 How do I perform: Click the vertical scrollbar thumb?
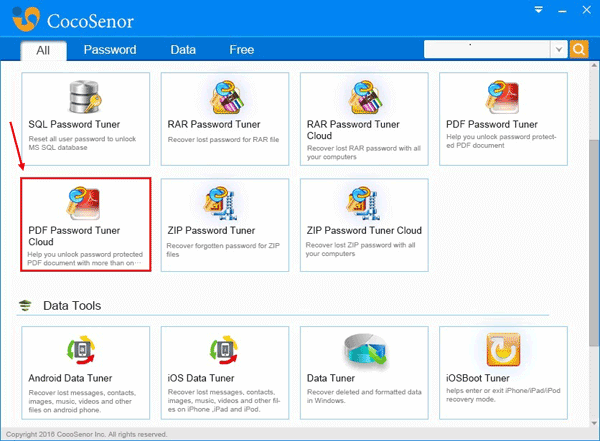point(594,243)
